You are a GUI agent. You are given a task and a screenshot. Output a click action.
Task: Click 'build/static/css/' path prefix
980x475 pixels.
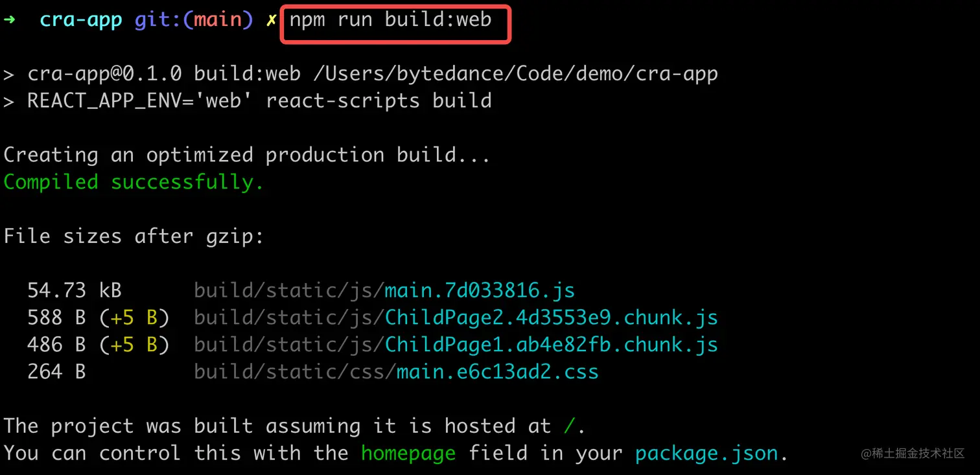point(295,372)
